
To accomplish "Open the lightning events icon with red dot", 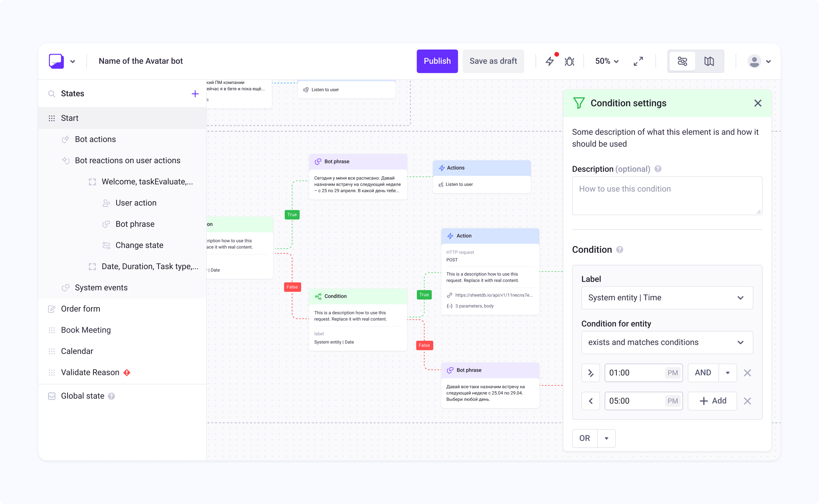I will (x=550, y=61).
